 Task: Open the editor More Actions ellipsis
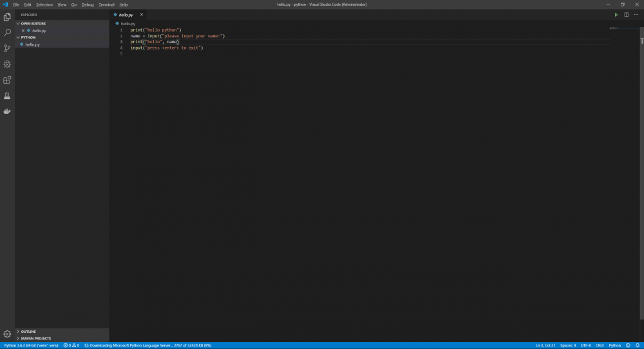click(x=636, y=15)
